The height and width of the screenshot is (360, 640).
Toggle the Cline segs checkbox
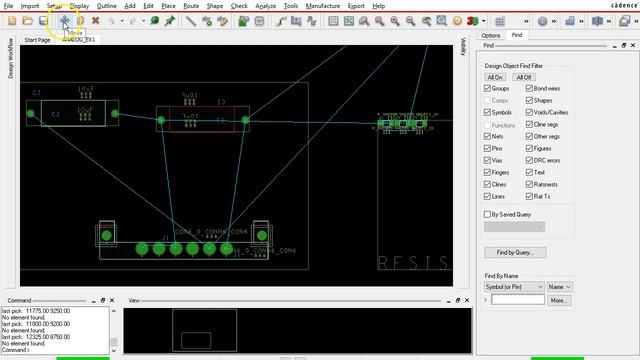pyautogui.click(x=529, y=124)
